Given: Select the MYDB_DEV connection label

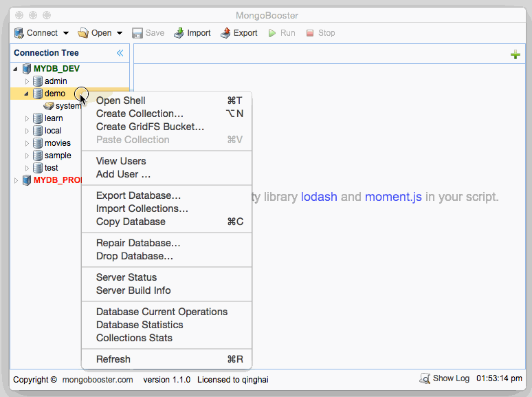Looking at the screenshot, I should pos(56,69).
